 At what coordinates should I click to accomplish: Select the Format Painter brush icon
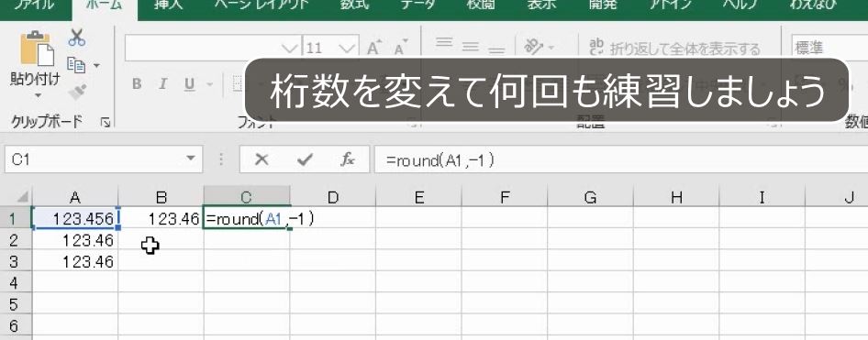77,92
